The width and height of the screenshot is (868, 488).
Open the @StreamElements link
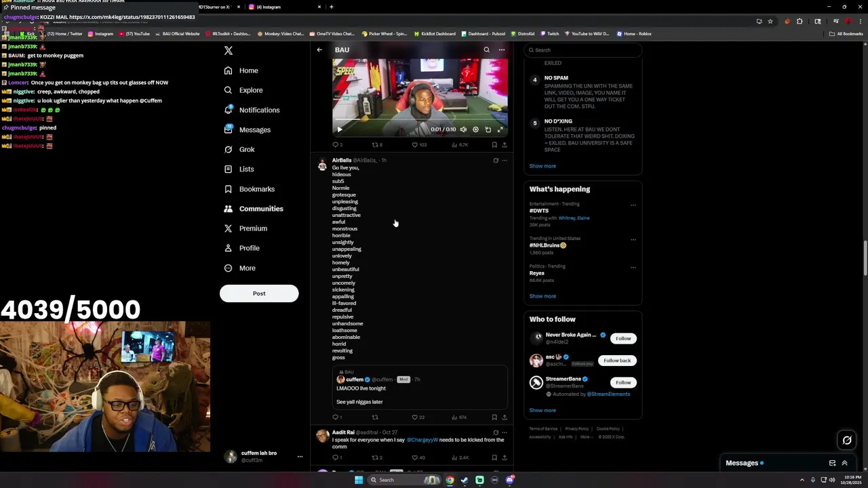pos(608,394)
